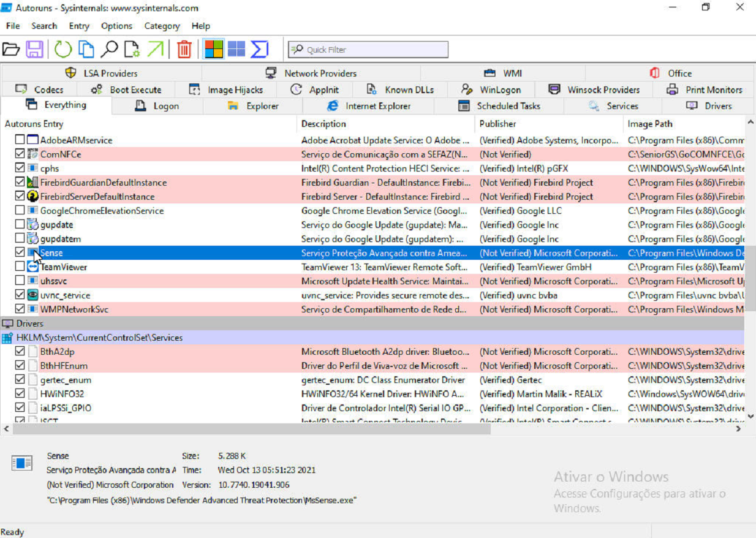Click the vertical scrollbar down arrow
This screenshot has width=756, height=538.
(x=751, y=417)
